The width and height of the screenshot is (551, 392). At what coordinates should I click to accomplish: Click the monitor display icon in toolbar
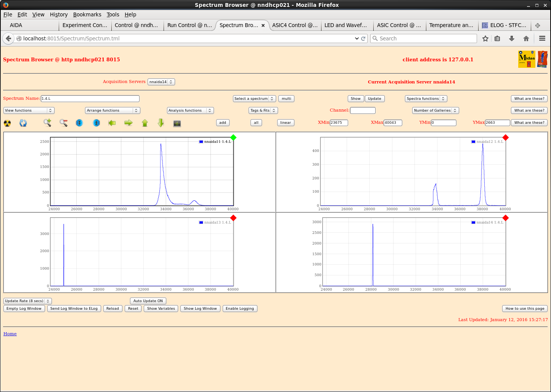pos(177,123)
